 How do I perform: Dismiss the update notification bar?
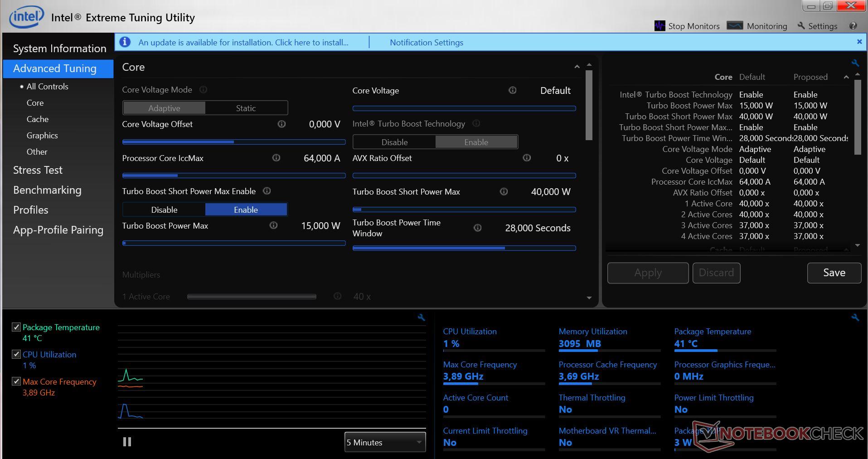[x=859, y=42]
